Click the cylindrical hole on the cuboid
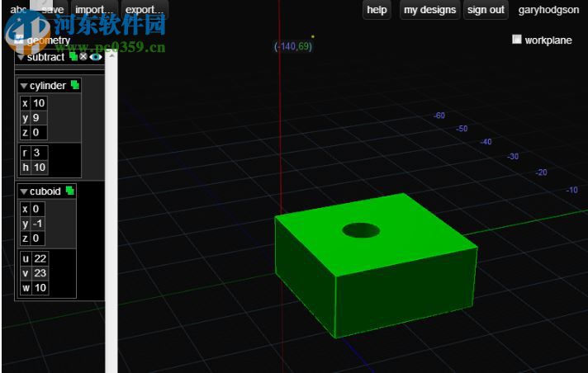This screenshot has height=373, width=588. [361, 230]
